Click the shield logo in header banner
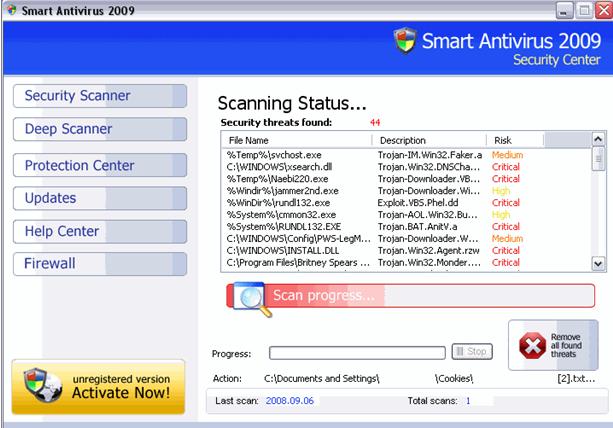 click(405, 40)
